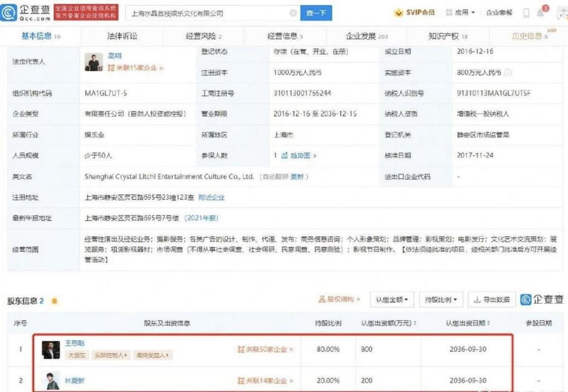
Task: Click 增值税一般纳税人 taxpayer qualification cell
Action: click(x=483, y=114)
